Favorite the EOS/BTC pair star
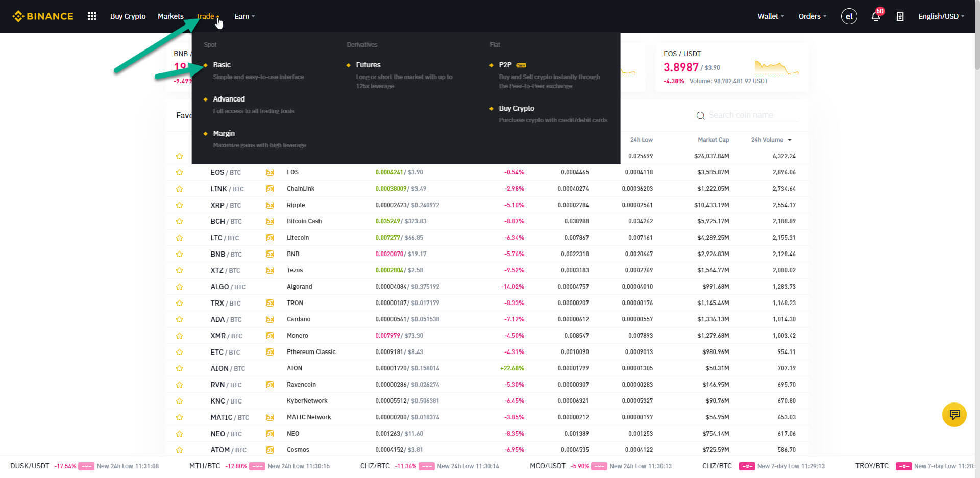This screenshot has width=980, height=478. (x=179, y=172)
